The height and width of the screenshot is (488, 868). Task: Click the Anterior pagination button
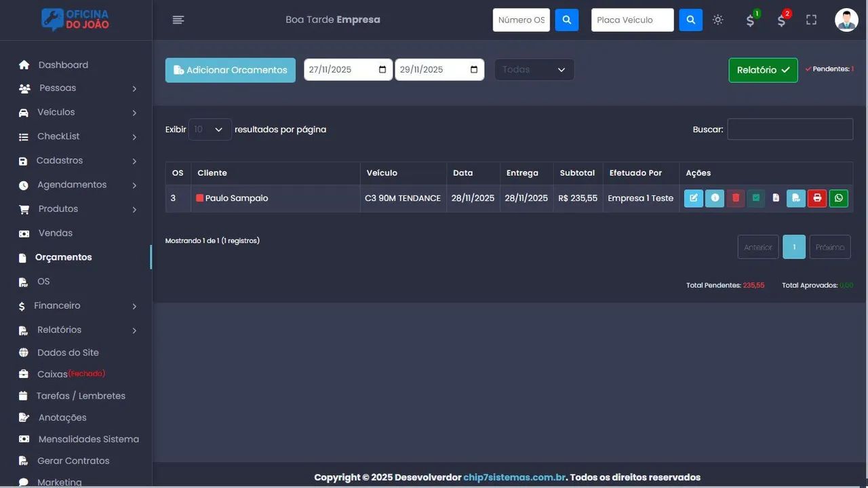[758, 247]
